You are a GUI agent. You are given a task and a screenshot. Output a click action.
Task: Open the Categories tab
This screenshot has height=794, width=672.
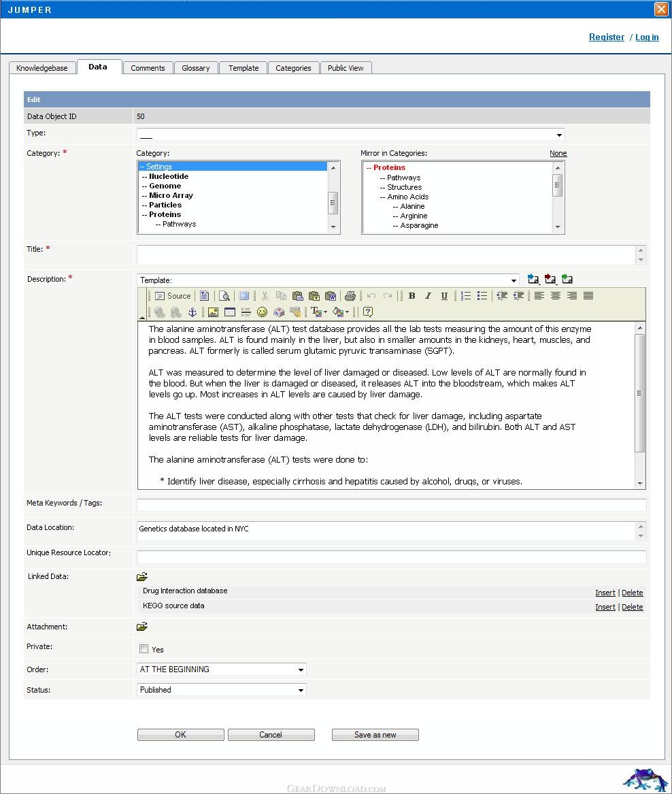coord(293,68)
